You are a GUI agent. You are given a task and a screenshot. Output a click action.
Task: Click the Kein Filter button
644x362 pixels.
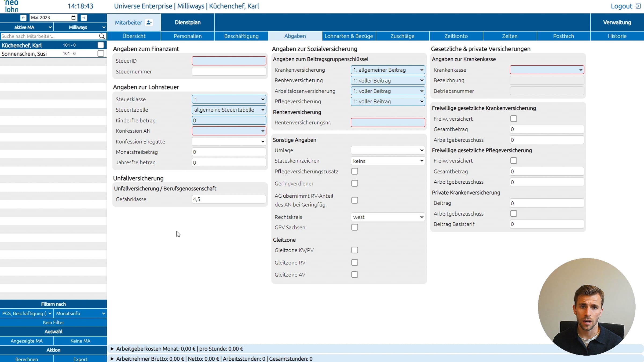(x=53, y=323)
